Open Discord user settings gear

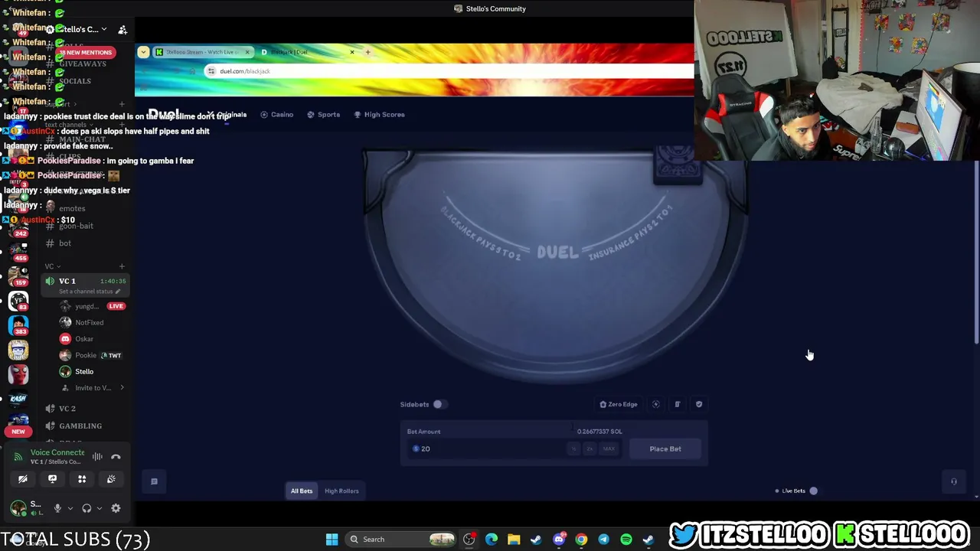tap(116, 508)
